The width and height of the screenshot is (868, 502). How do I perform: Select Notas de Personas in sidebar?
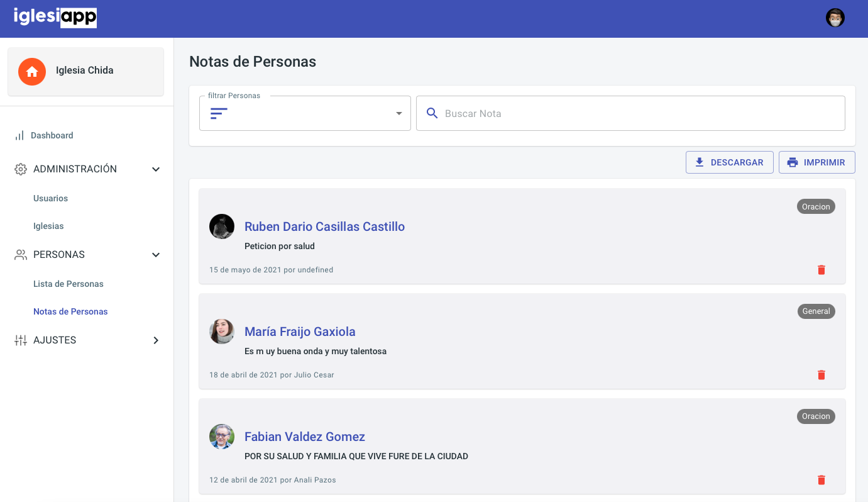[x=70, y=311]
